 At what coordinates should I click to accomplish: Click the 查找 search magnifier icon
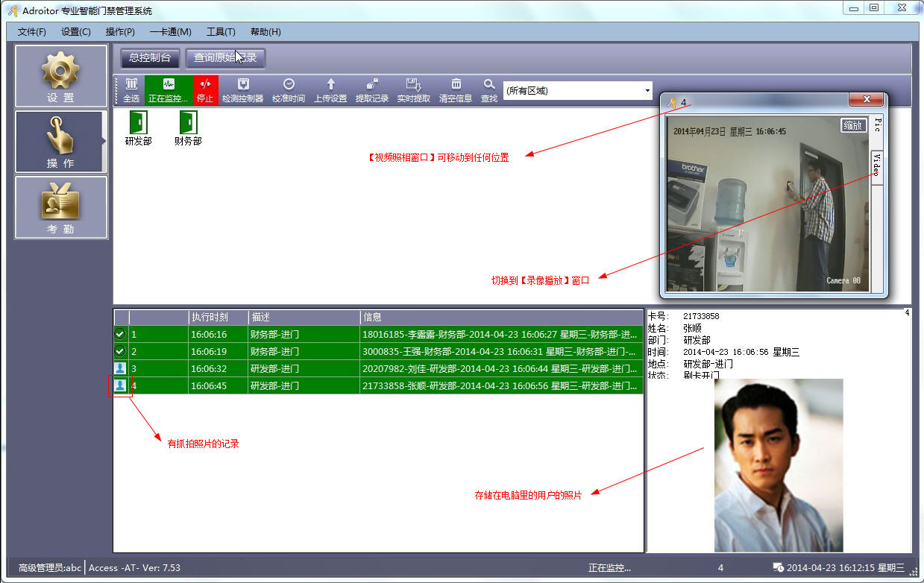point(488,90)
